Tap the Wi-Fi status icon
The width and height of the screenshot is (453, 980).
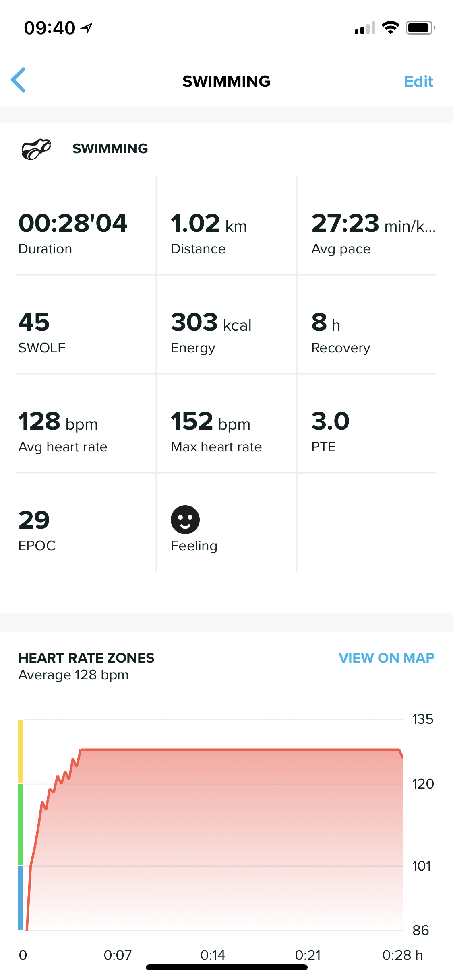(x=390, y=28)
